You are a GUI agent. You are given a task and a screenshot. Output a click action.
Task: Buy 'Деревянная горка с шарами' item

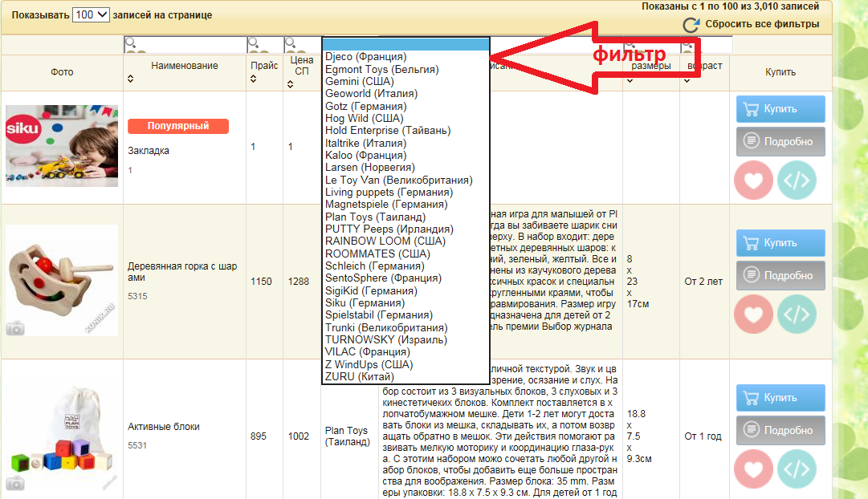coord(780,243)
